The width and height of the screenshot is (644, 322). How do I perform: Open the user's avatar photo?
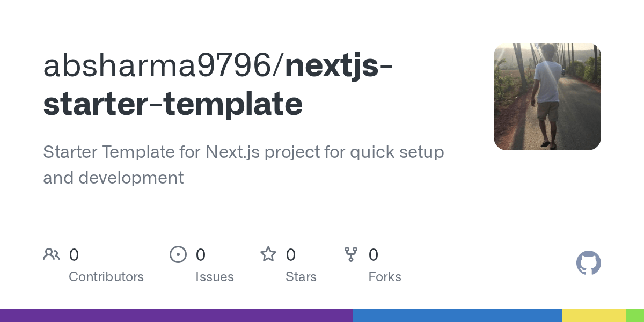click(547, 97)
